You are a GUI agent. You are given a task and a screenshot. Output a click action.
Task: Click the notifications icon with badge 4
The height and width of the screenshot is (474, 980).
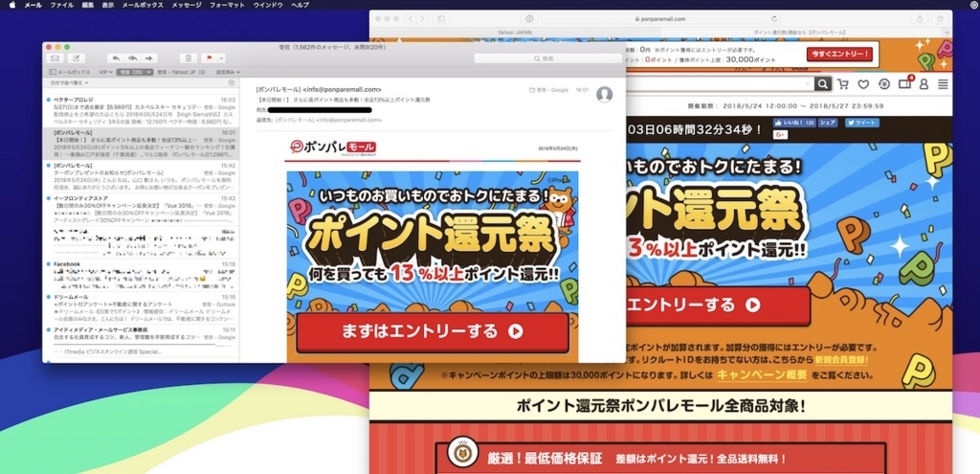pyautogui.click(x=905, y=83)
